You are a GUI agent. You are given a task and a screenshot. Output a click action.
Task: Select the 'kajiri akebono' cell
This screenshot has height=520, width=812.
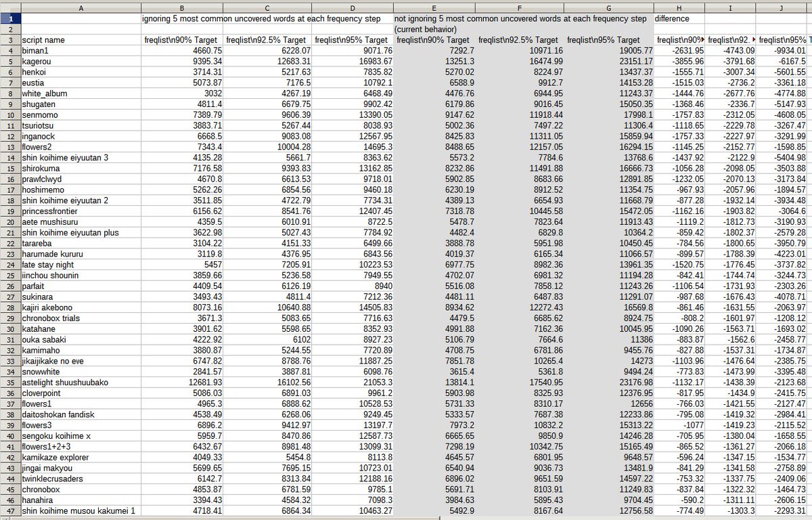[81, 307]
